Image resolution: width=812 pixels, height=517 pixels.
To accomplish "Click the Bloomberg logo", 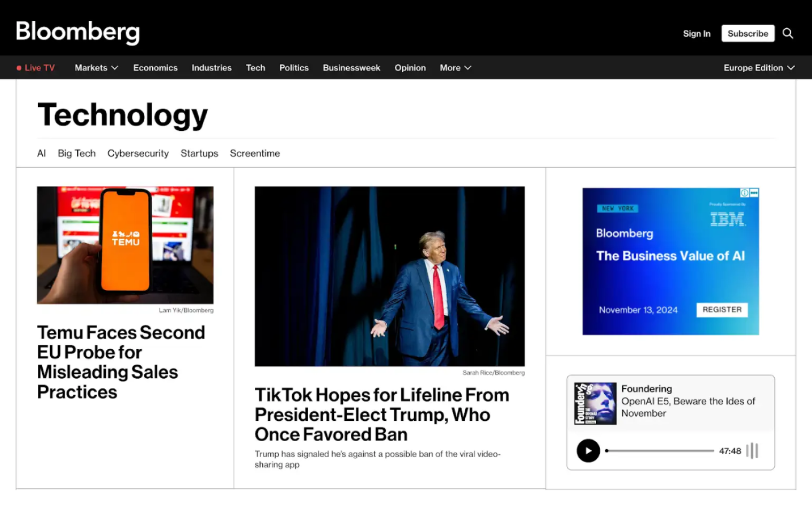I will 78,32.
